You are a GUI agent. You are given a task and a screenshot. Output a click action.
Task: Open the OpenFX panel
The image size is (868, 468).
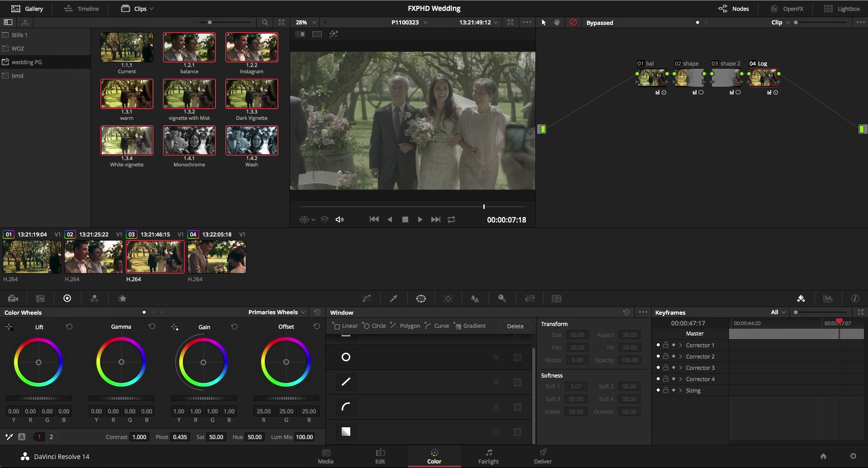click(787, 9)
